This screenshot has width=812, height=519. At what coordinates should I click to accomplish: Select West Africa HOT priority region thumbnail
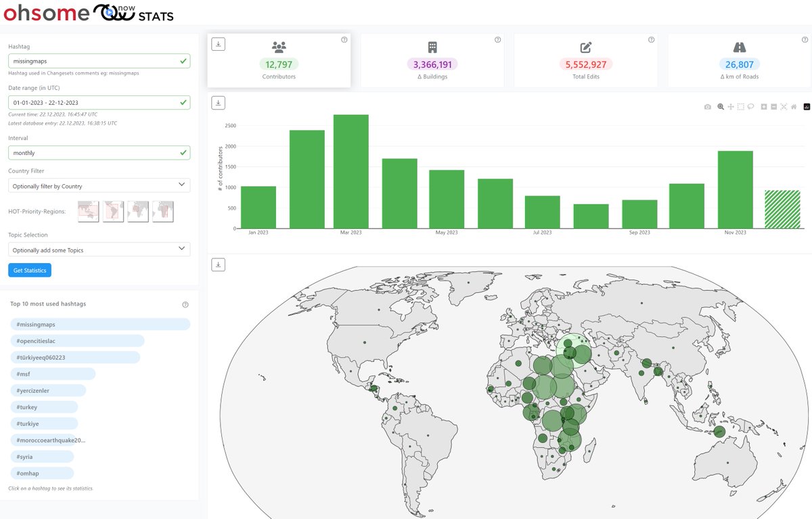[x=138, y=211]
